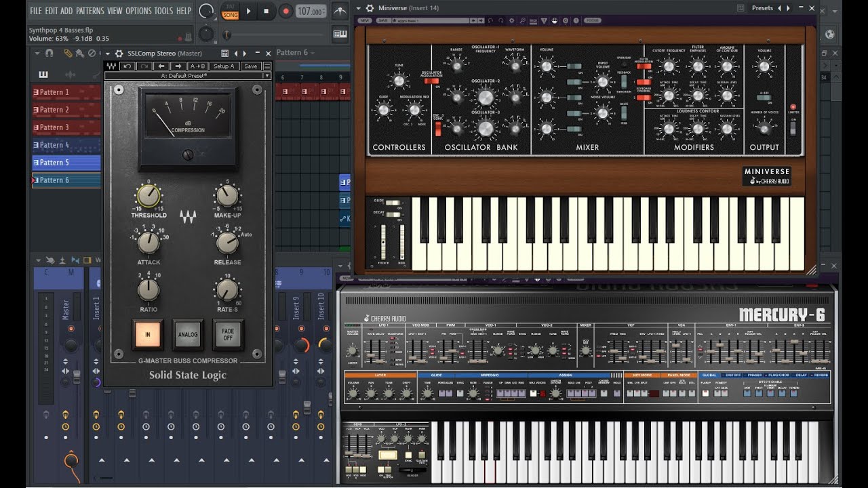Select the playlist mute tool icon

click(92, 53)
